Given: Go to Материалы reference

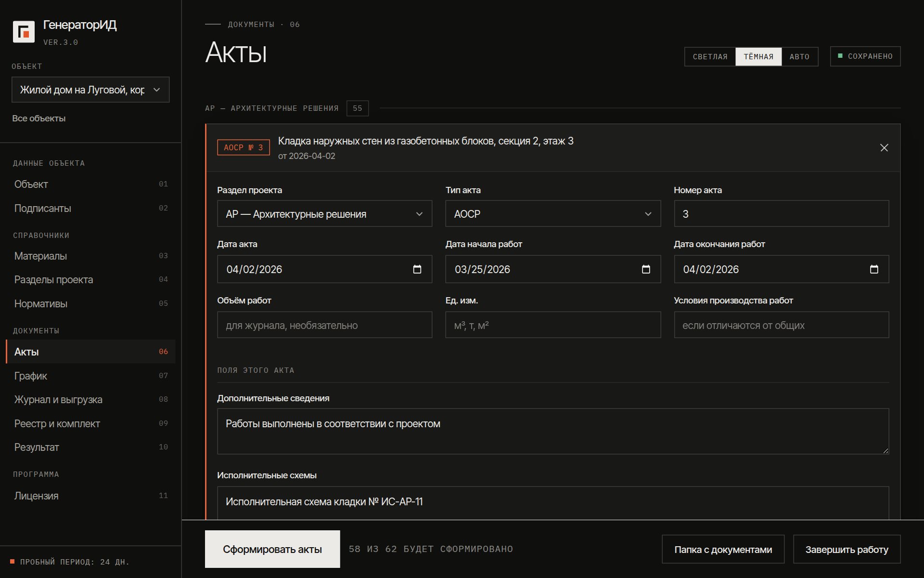Looking at the screenshot, I should click(90, 256).
